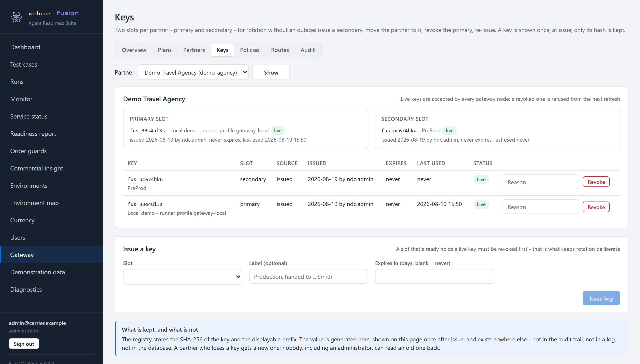The width and height of the screenshot is (640, 364).
Task: Go to Users management
Action: 18,237
